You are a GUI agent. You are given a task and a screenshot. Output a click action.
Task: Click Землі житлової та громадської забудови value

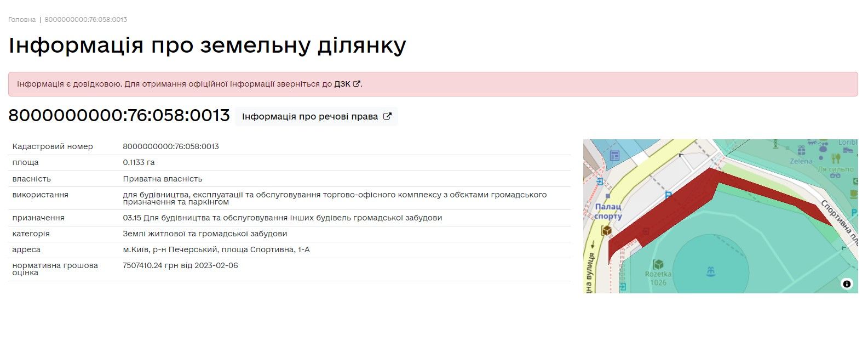pos(205,234)
